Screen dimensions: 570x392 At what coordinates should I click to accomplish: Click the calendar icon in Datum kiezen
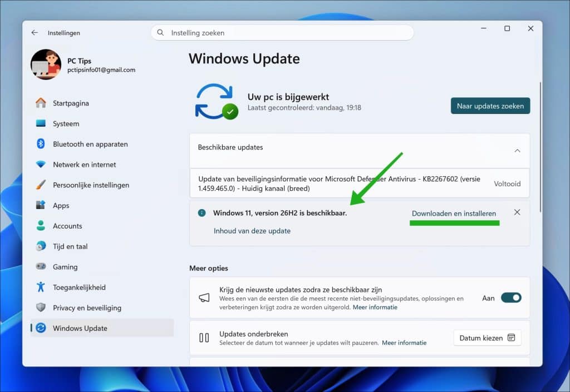tap(511, 338)
